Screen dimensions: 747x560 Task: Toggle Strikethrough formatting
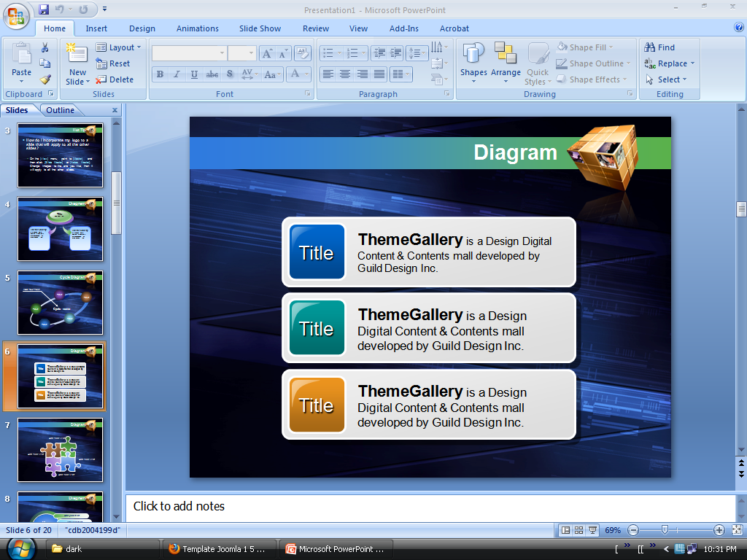[212, 74]
